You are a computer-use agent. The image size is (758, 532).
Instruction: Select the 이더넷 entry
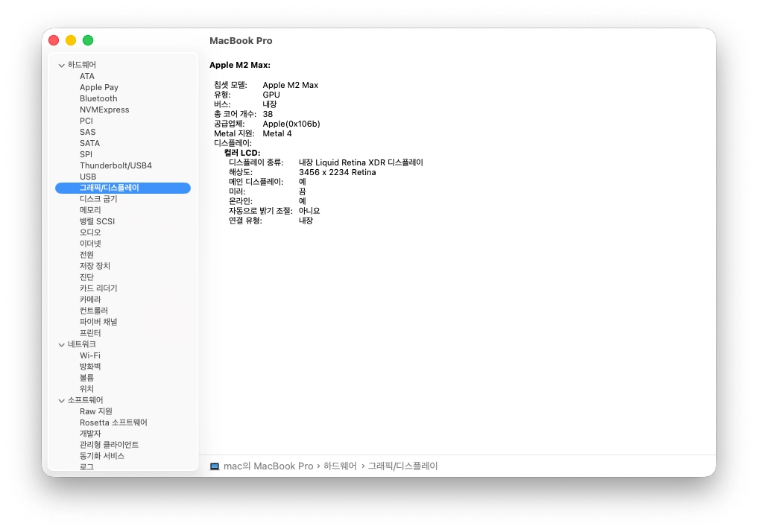(90, 244)
